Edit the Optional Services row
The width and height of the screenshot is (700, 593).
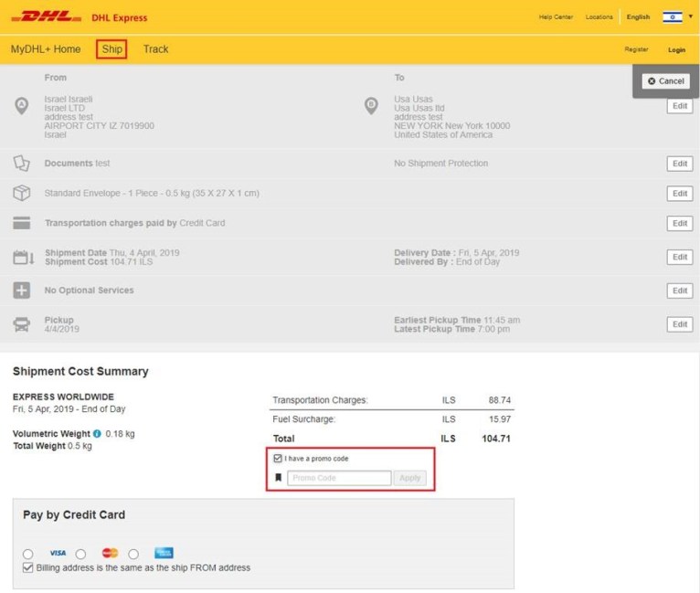point(680,291)
